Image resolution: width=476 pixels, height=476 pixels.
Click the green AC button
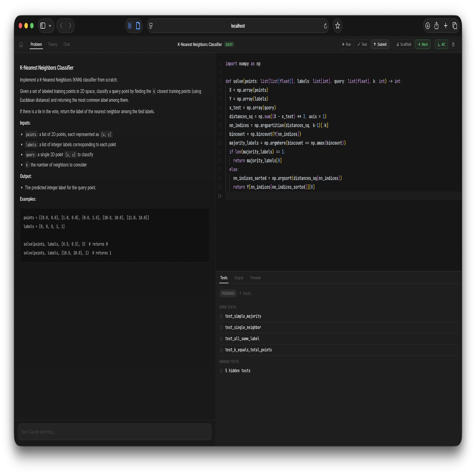click(441, 44)
